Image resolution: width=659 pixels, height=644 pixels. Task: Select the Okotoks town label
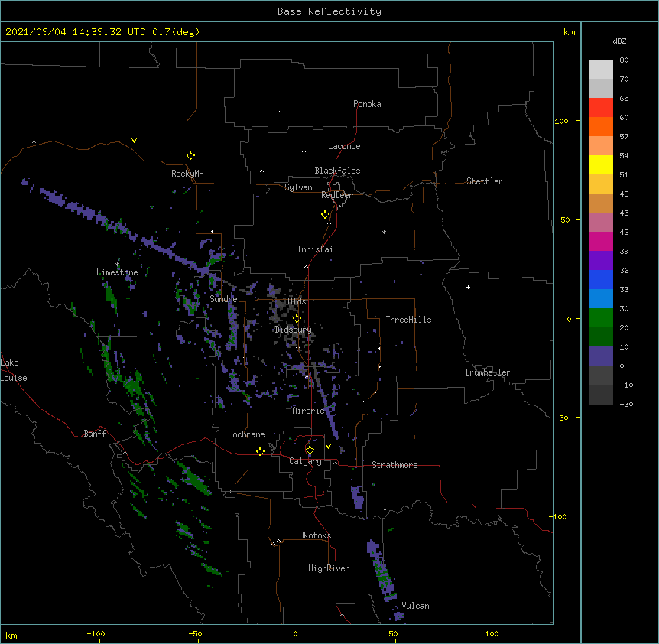coord(315,535)
